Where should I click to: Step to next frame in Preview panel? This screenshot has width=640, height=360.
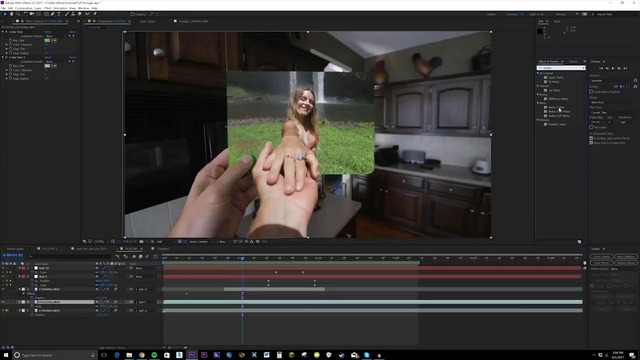tap(619, 68)
